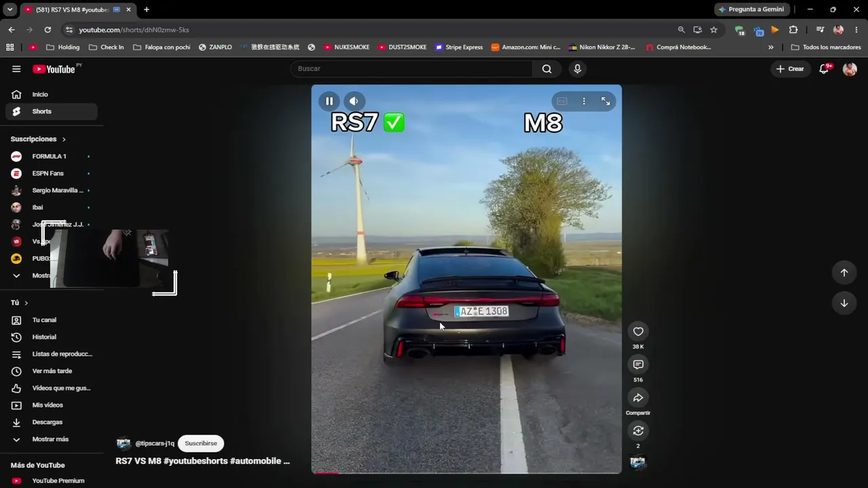View site information for youtube.com

coord(68,30)
